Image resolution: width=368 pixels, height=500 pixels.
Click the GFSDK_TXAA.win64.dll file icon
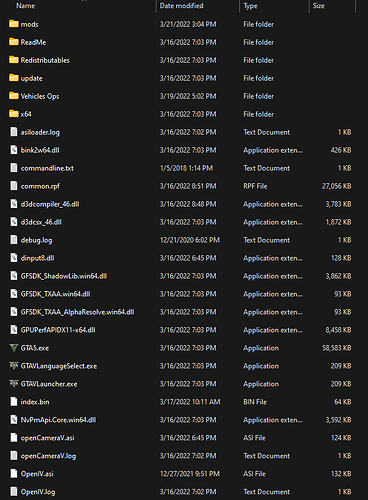click(x=14, y=294)
